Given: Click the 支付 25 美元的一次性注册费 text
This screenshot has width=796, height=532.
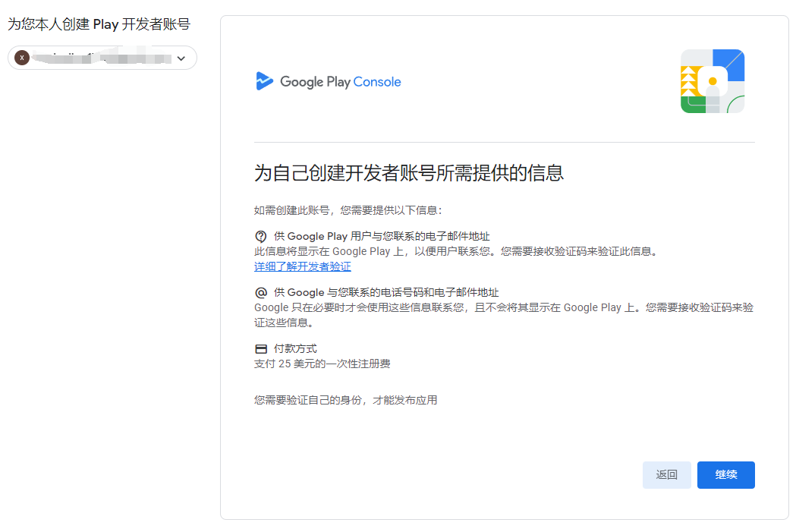Looking at the screenshot, I should [x=322, y=364].
